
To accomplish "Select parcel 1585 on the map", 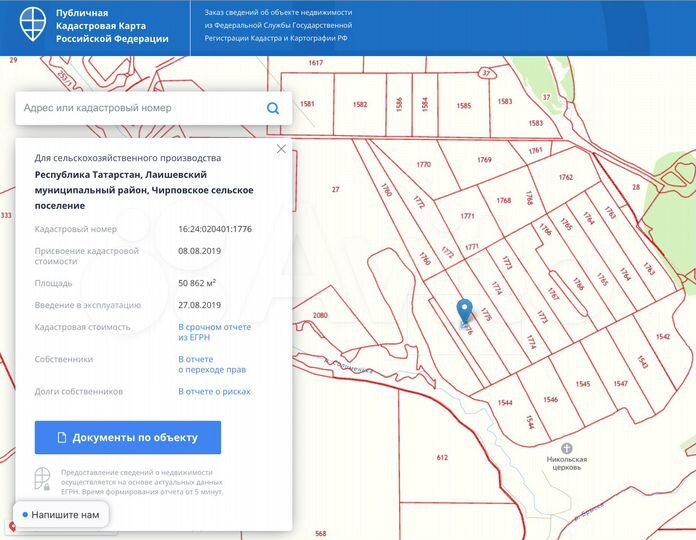I will point(463,105).
